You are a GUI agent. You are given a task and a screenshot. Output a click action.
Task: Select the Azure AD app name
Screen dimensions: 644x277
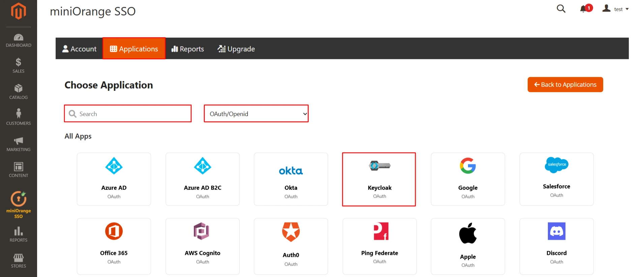tap(114, 188)
